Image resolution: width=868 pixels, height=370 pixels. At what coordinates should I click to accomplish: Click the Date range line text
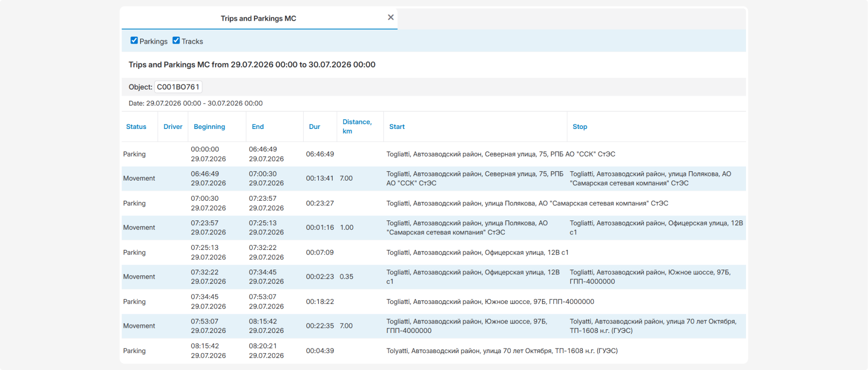click(x=196, y=103)
